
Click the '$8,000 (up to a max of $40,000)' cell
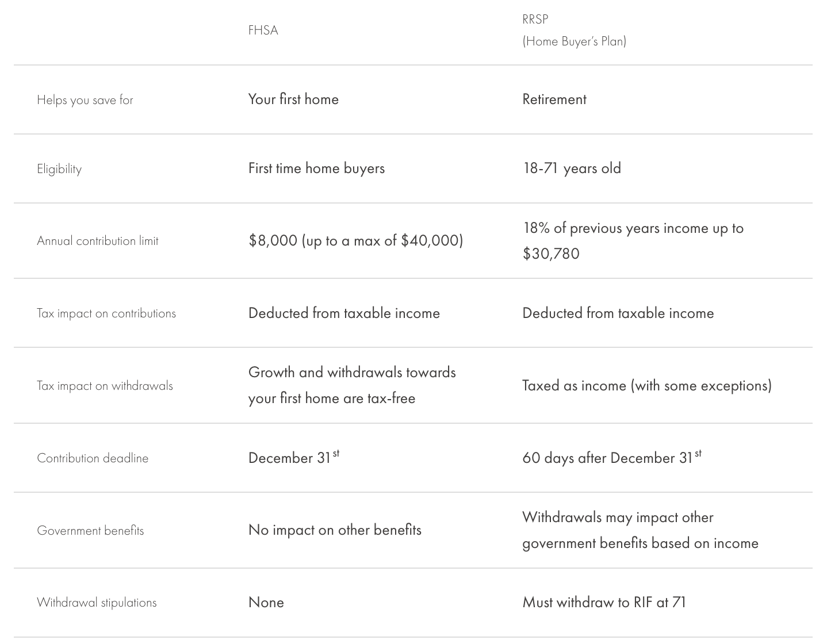(x=355, y=240)
